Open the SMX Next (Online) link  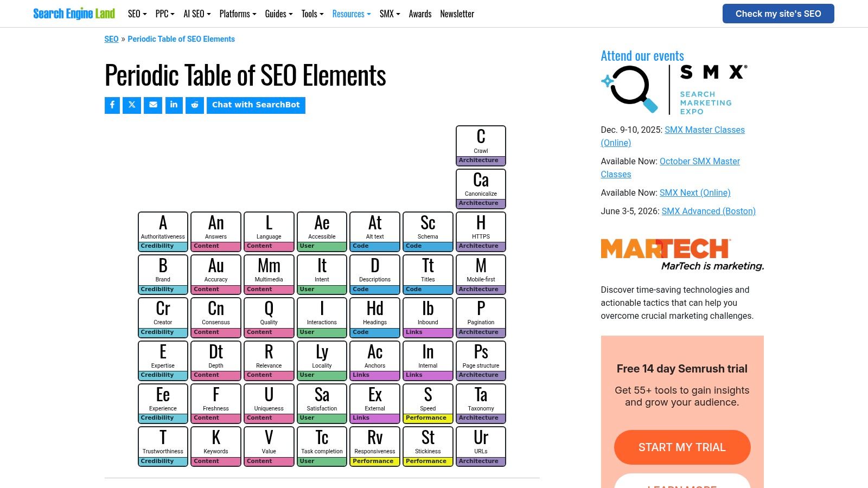(695, 192)
